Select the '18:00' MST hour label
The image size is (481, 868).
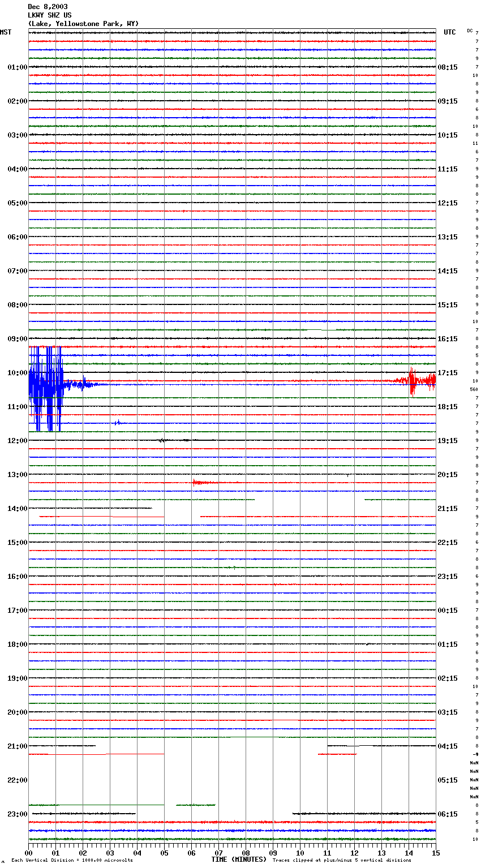coord(18,644)
